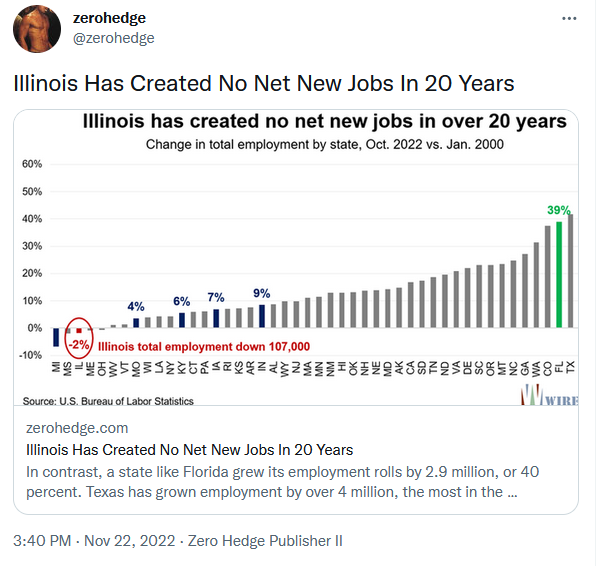Click the 9% label above the IN bar
The image size is (609, 566).
[262, 294]
